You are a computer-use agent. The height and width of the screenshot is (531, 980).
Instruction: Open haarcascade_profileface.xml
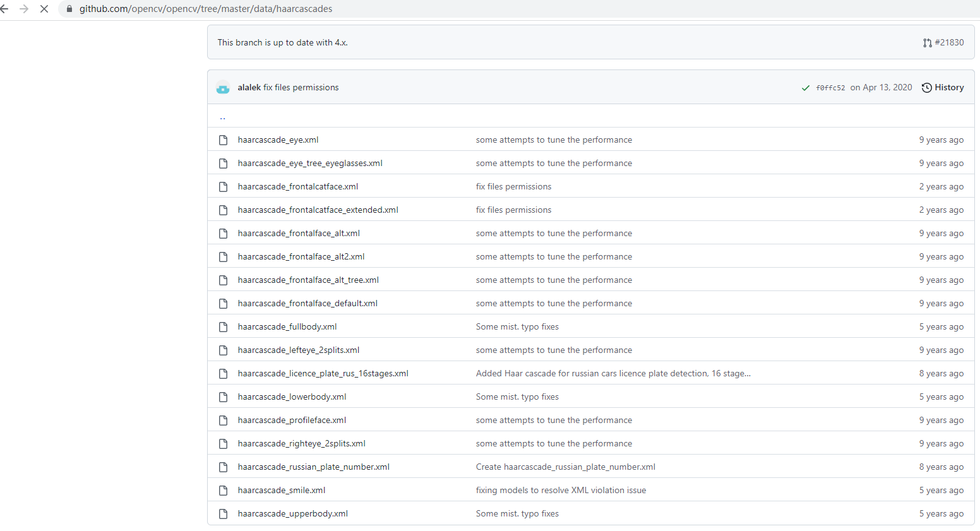pos(292,420)
